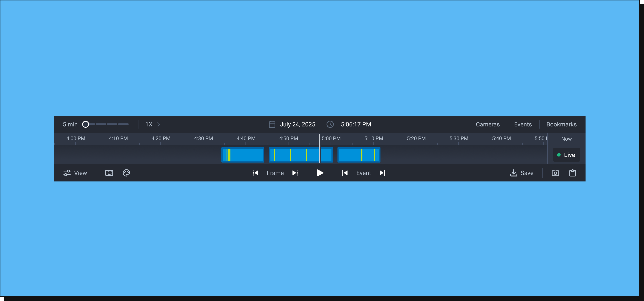Switch to Live view
Screen dimensions: 644x301
click(566, 155)
